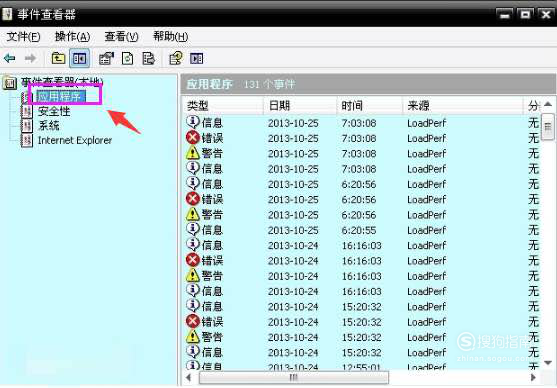
Task: Click the Help toolbar icon with question mark
Action: point(175,58)
